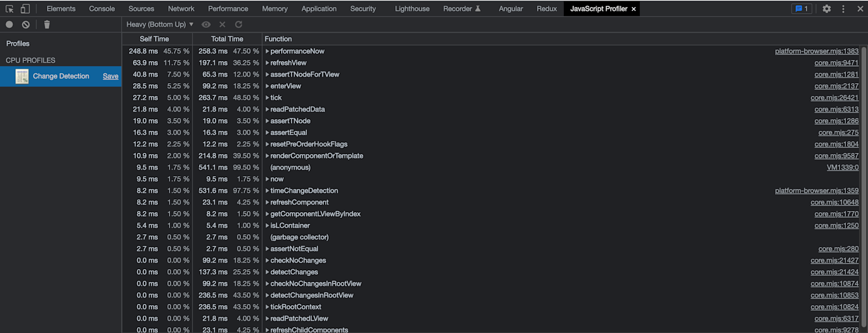
Task: Expand the assertTNodeForTView row
Action: click(x=267, y=74)
